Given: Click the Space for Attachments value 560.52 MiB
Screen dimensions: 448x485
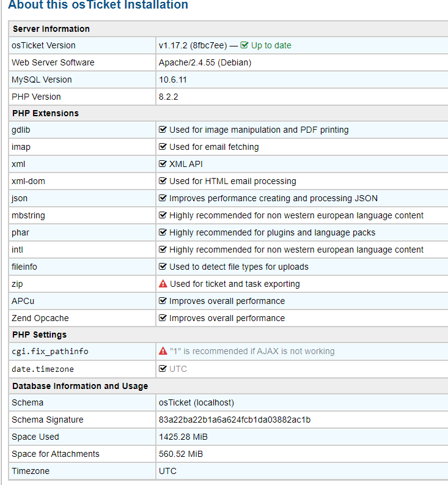Looking at the screenshot, I should (x=181, y=454).
